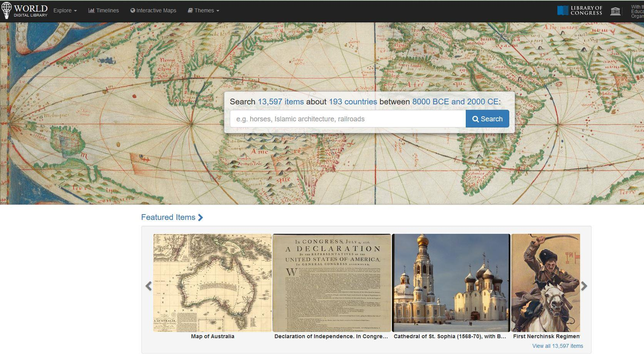Open the Timelines menu item
This screenshot has height=354, width=644.
pos(104,10)
